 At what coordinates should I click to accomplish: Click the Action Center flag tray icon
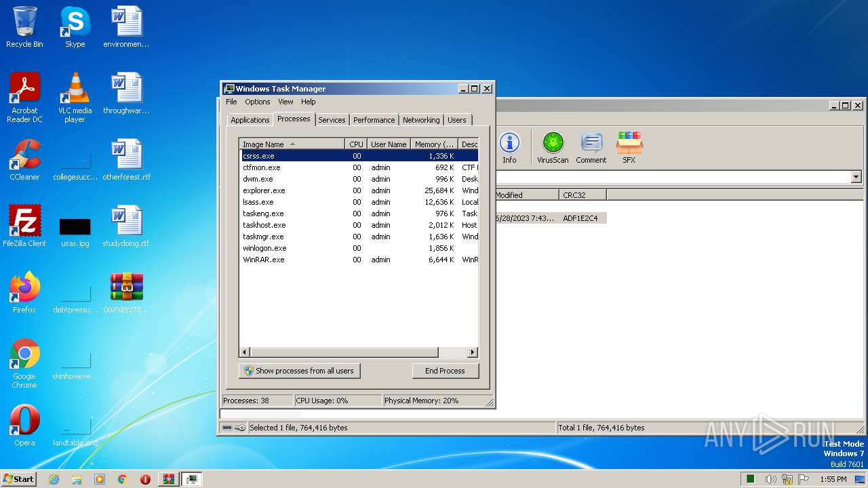tap(804, 479)
